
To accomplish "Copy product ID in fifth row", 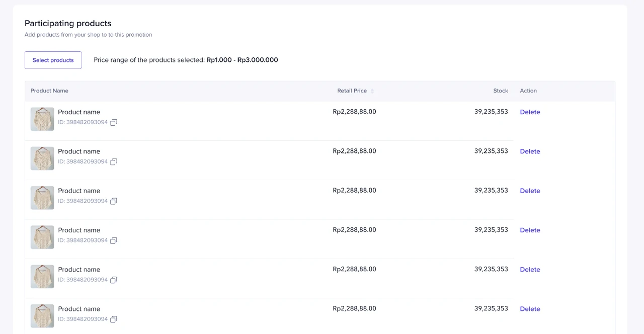I will pos(114,280).
